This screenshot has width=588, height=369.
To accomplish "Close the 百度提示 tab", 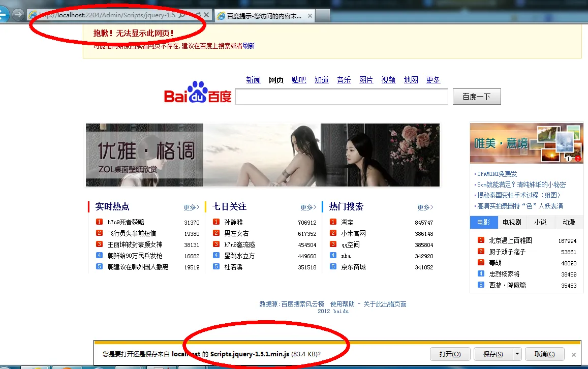I will (310, 16).
